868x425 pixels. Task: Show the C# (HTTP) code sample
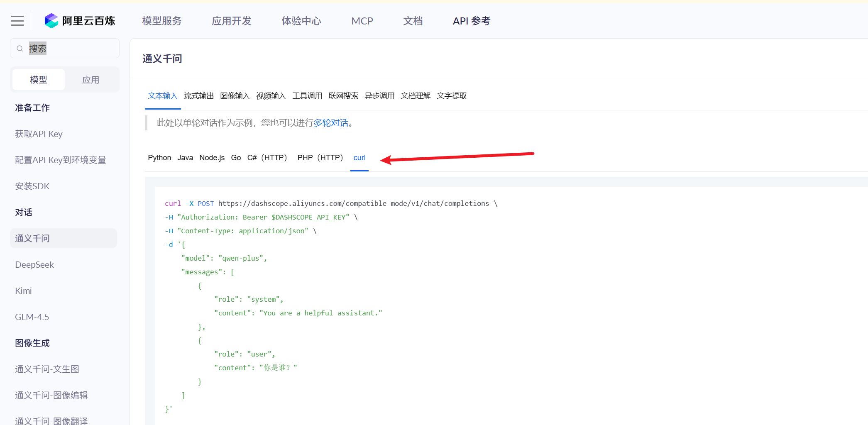(x=267, y=158)
